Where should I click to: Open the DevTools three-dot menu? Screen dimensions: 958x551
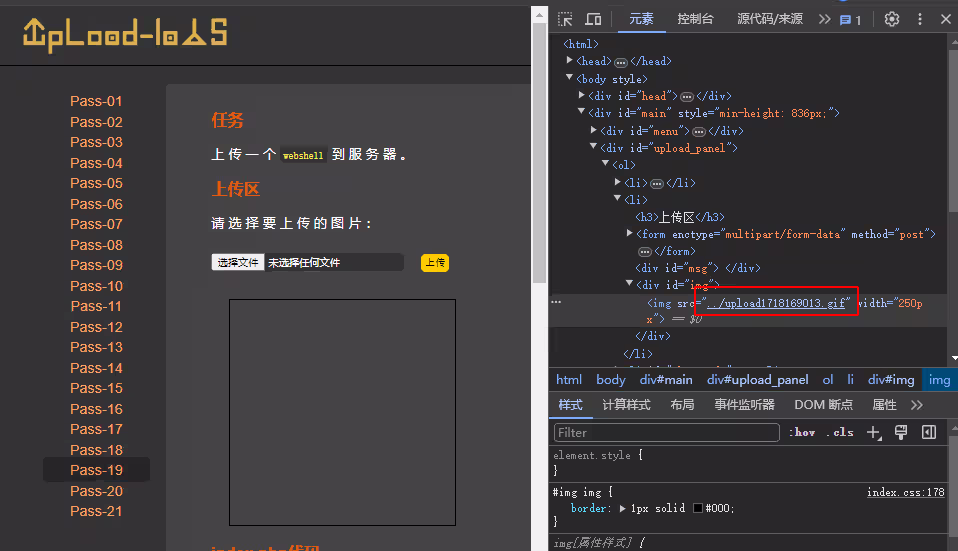coord(920,19)
